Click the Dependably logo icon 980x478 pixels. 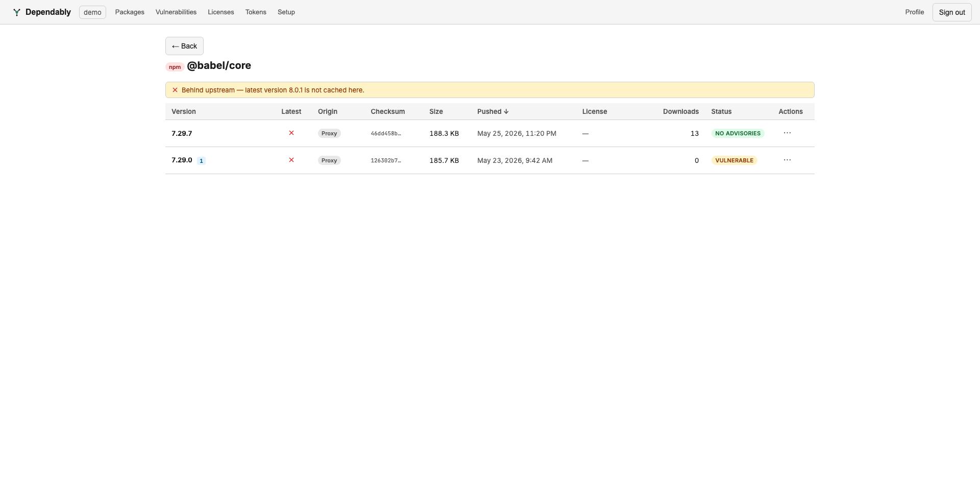[17, 12]
